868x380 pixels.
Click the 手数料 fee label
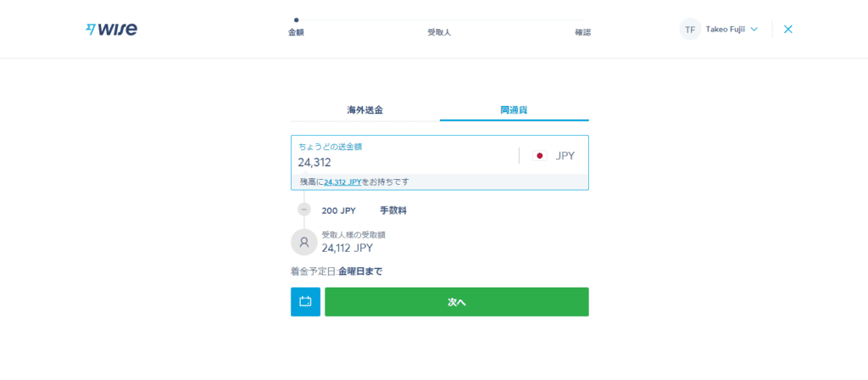393,210
